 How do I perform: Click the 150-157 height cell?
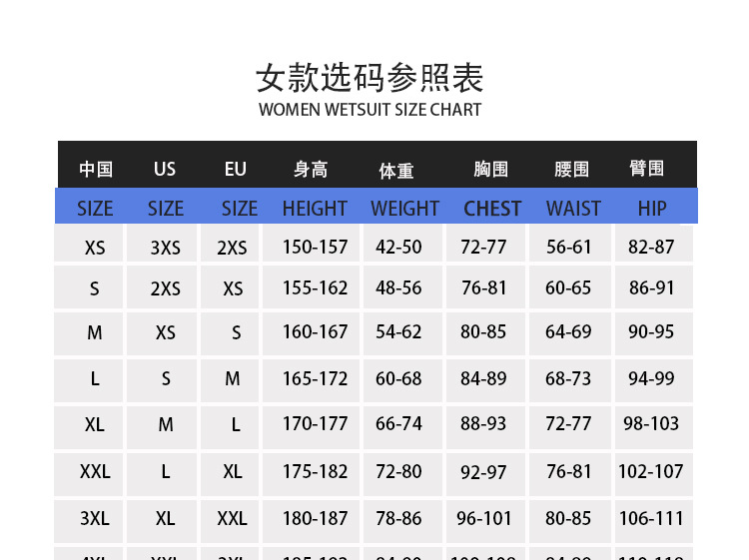coord(315,248)
